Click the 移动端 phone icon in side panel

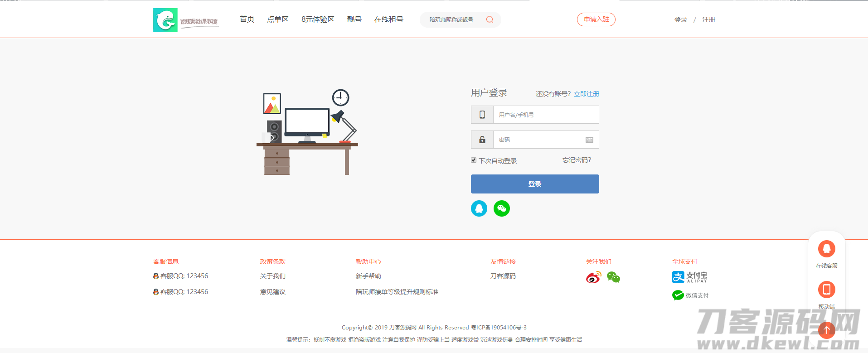(826, 290)
